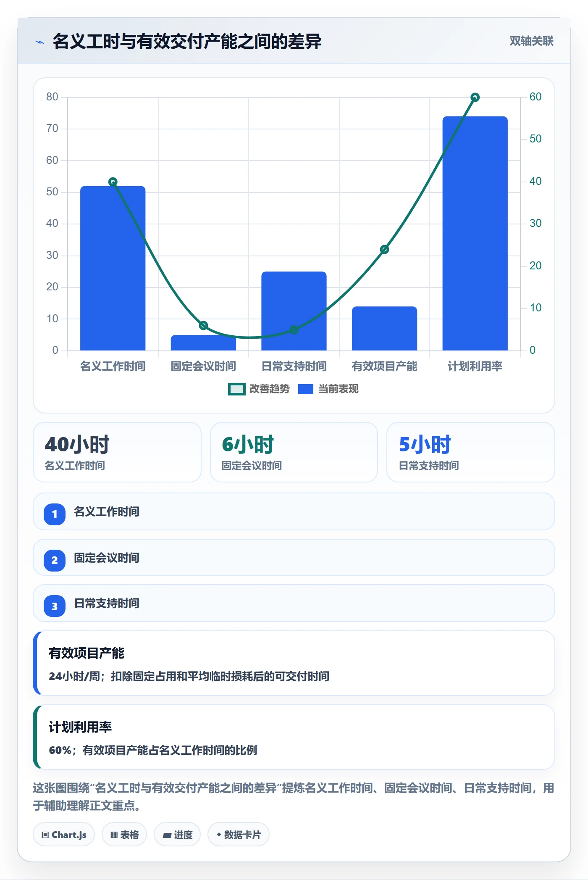The height and width of the screenshot is (880, 588).
Task: Click the 计划利用率 bar in the chart
Action: [x=475, y=233]
